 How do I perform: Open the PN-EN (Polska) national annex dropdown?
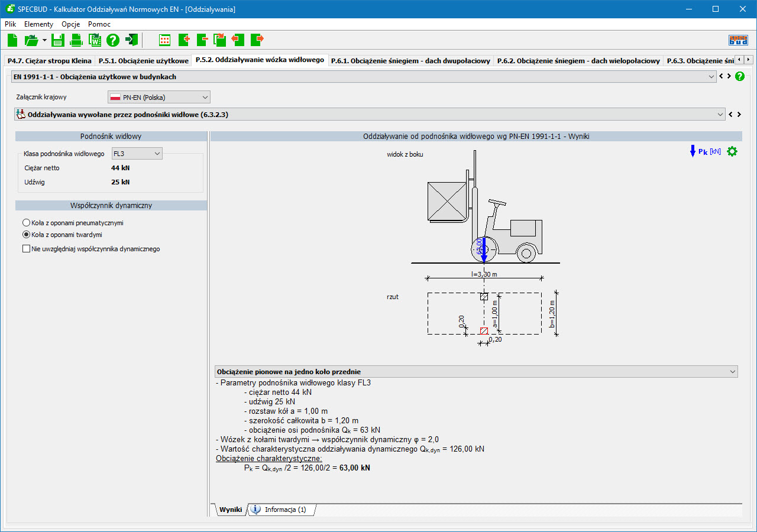[x=159, y=97]
